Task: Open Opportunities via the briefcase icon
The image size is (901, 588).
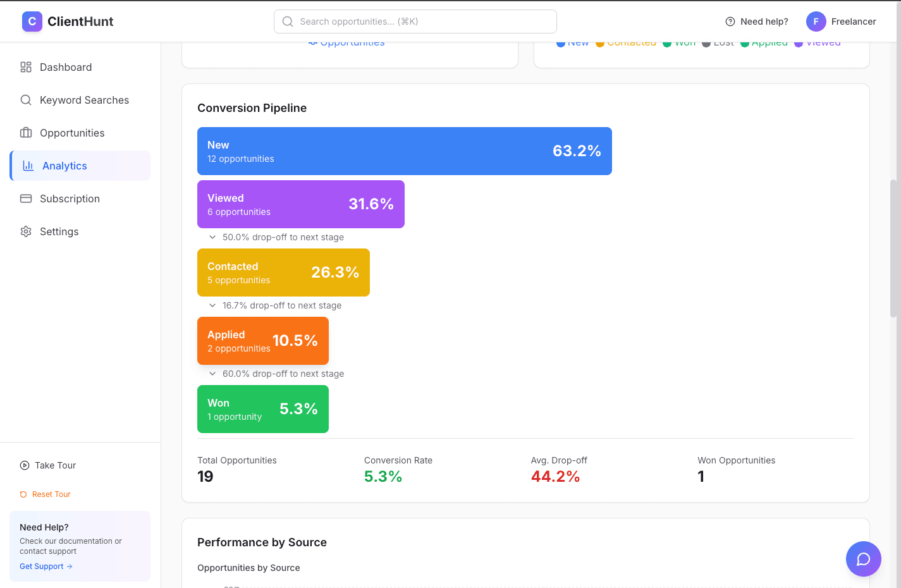Action: pos(26,133)
